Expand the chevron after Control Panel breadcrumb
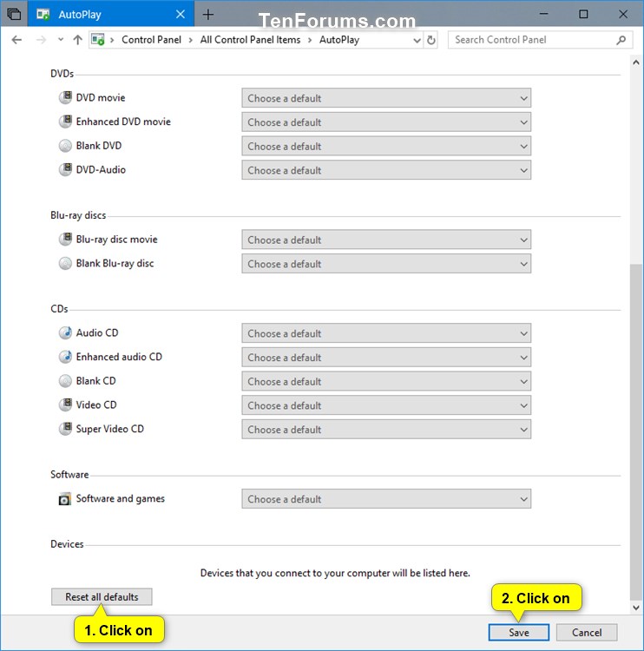The height and width of the screenshot is (651, 644). point(191,40)
